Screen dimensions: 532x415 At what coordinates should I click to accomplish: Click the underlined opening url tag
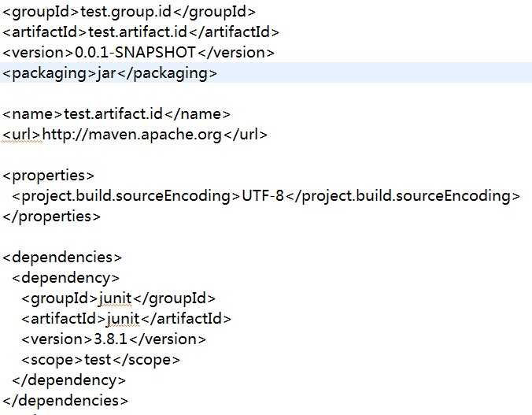[x=21, y=135]
